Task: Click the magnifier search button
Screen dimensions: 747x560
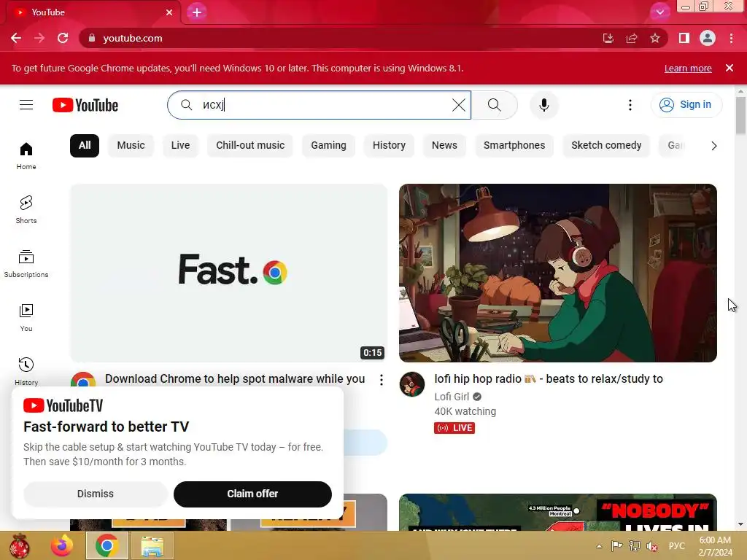Action: click(x=494, y=105)
